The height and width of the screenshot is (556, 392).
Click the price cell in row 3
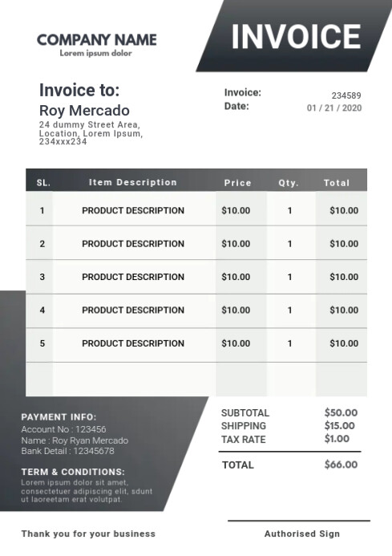coord(236,277)
